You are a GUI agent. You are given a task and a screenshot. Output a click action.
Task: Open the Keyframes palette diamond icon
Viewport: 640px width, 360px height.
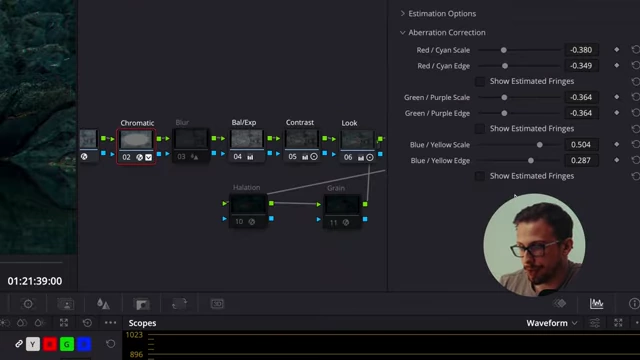560,303
